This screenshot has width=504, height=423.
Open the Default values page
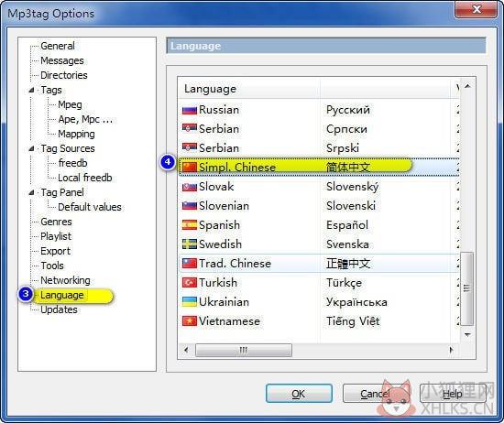coord(90,207)
